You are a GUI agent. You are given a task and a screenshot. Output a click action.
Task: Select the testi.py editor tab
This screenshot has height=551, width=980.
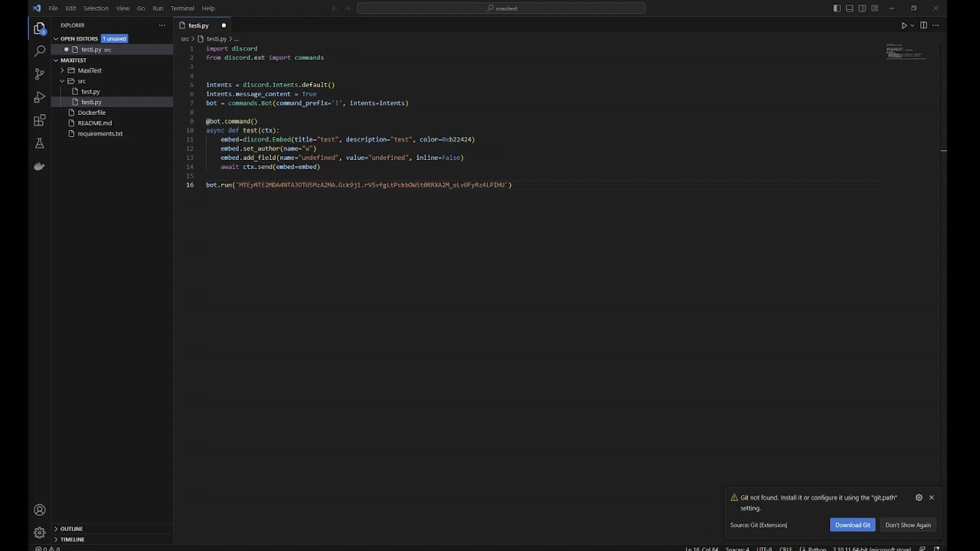point(203,25)
